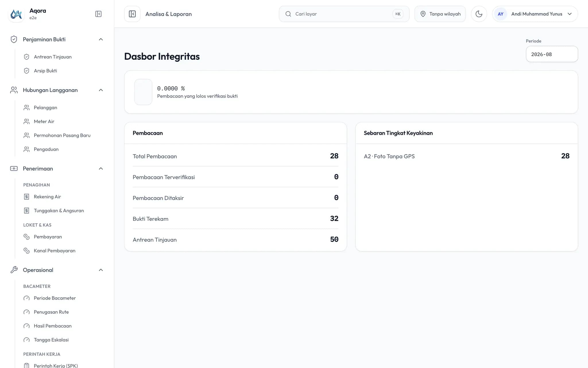Click the search magnifier icon
The height and width of the screenshot is (368, 588).
click(x=288, y=14)
